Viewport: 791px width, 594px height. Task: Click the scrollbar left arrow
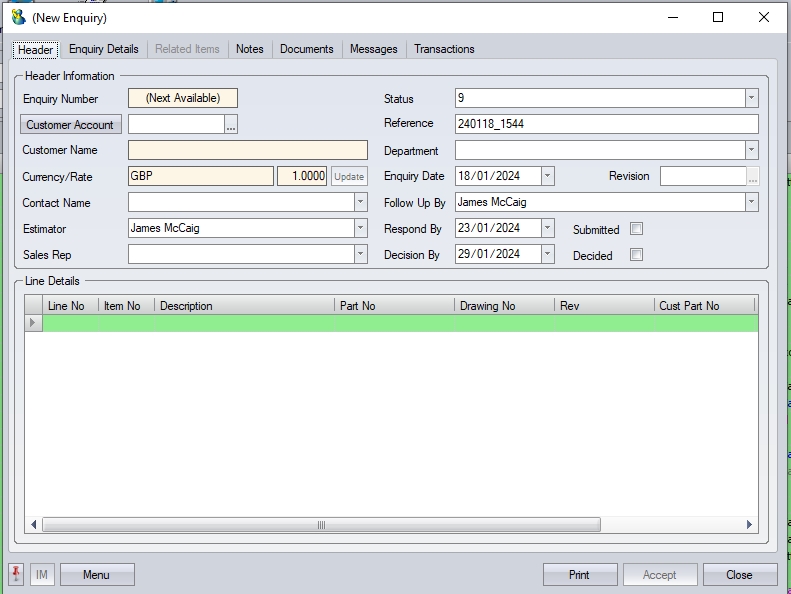tap(33, 525)
